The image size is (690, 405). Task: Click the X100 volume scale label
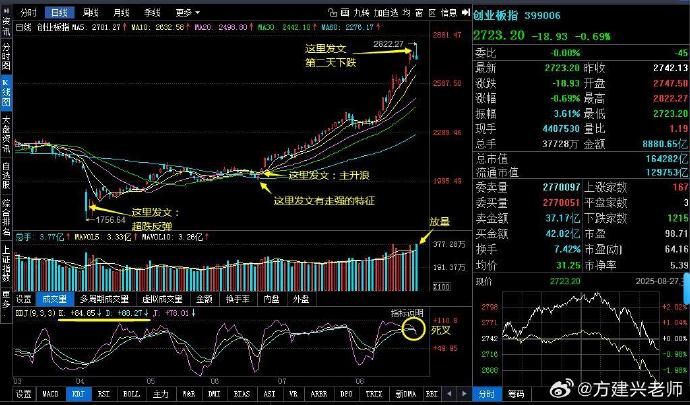click(441, 287)
